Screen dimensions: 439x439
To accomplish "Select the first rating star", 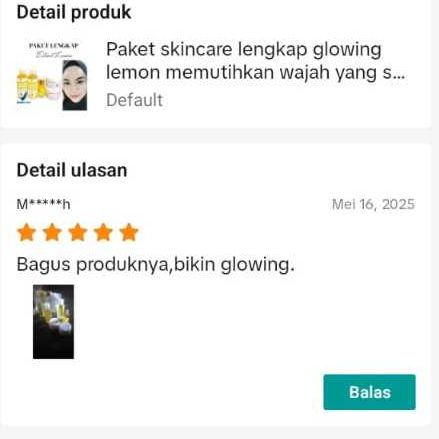I will pos(27,232).
